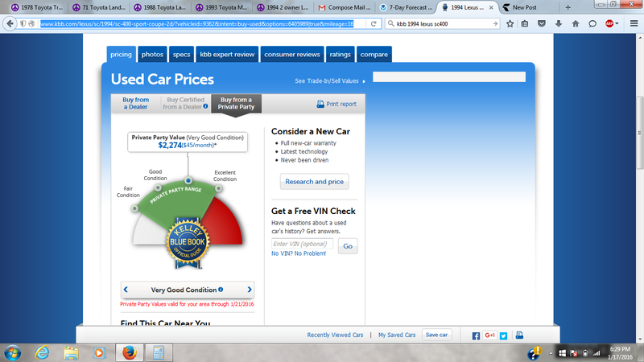Click the info icon beside Buy Certified
644x362 pixels.
point(205,106)
